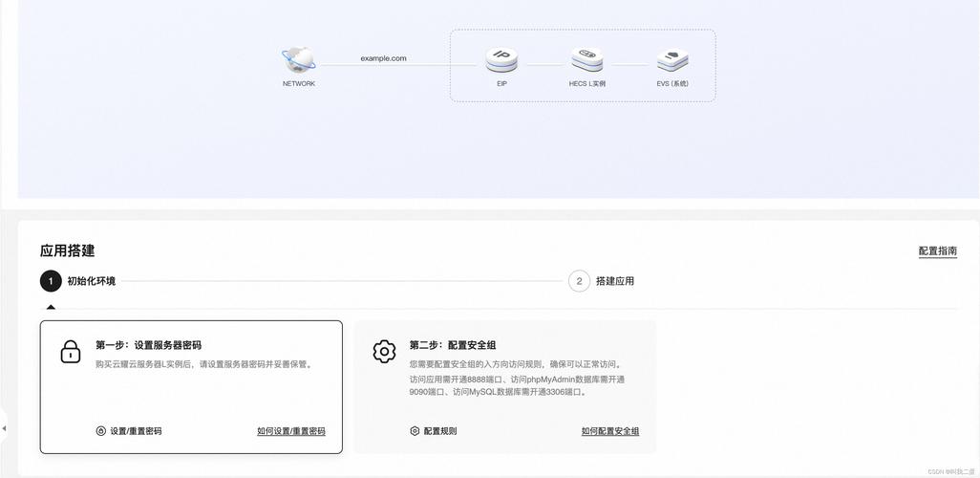Click the EVS (系统) label text
980x478 pixels.
point(672,83)
